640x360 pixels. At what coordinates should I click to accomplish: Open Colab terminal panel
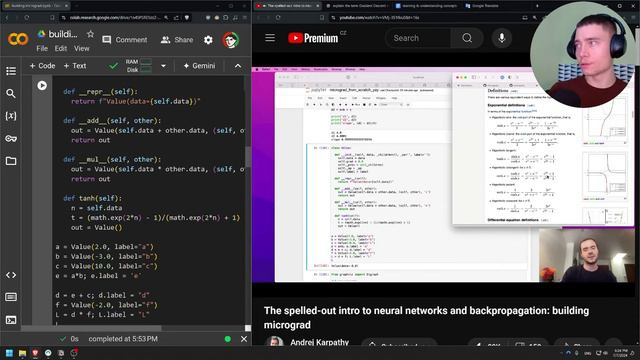pos(11,320)
